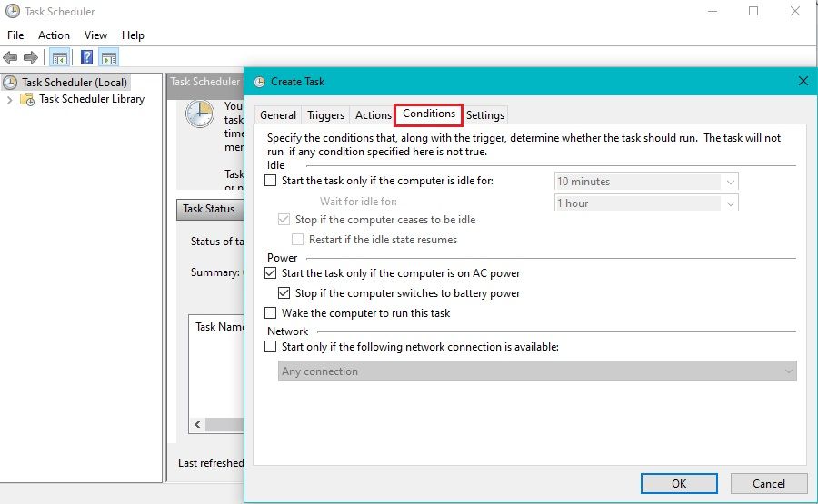The width and height of the screenshot is (818, 504).
Task: Click the Forward arrow toolbar icon
Action: pyautogui.click(x=31, y=58)
